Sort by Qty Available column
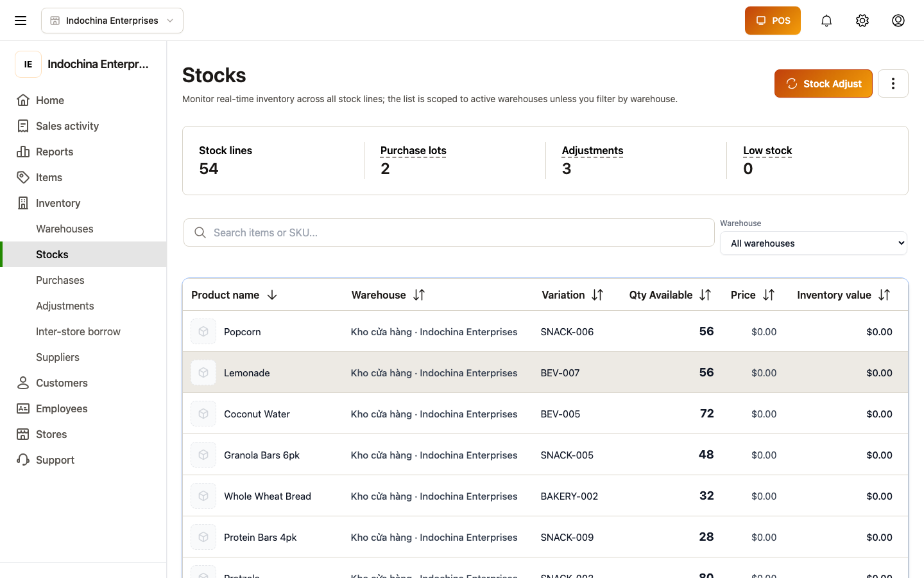This screenshot has width=924, height=578. click(670, 295)
